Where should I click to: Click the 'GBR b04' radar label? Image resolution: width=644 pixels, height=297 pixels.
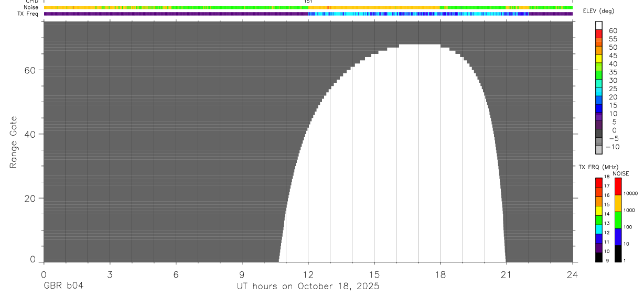pos(63,286)
